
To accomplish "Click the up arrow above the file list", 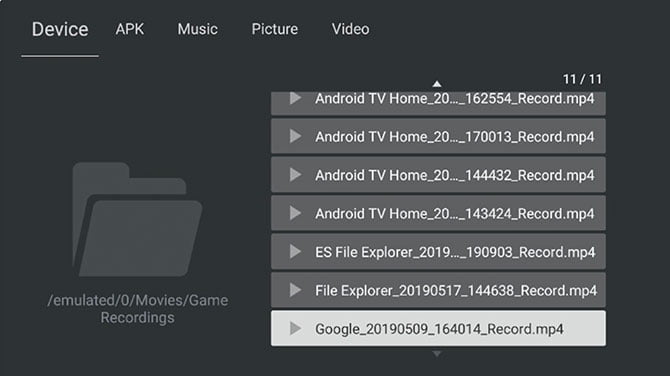I will pos(436,84).
